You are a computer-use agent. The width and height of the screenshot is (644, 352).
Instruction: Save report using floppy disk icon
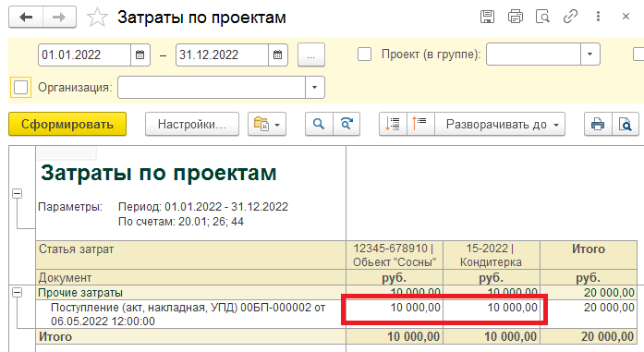pyautogui.click(x=488, y=17)
